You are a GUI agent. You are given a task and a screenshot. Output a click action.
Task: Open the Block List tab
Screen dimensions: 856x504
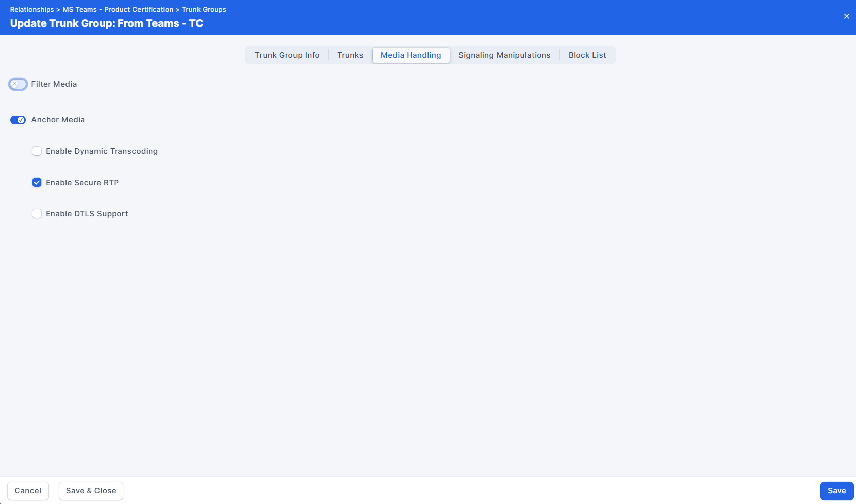point(587,55)
